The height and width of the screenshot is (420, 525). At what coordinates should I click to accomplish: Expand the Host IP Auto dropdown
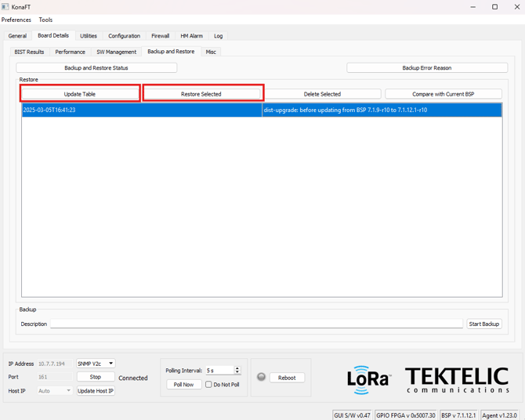pyautogui.click(x=55, y=390)
